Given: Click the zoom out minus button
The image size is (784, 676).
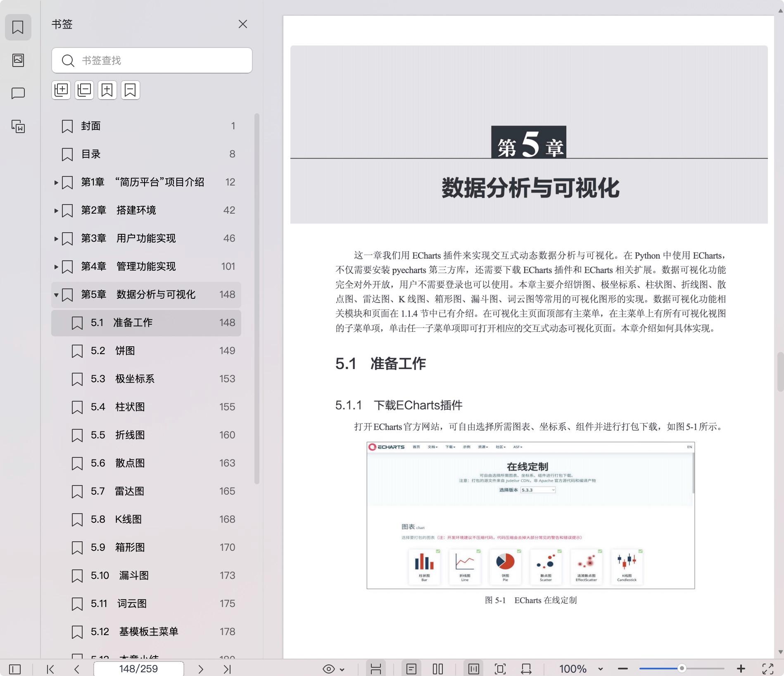Looking at the screenshot, I should (x=623, y=669).
